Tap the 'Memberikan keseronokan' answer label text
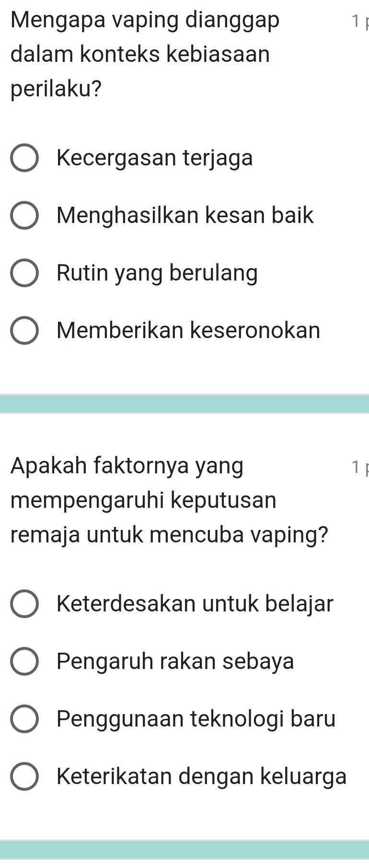 (x=188, y=331)
